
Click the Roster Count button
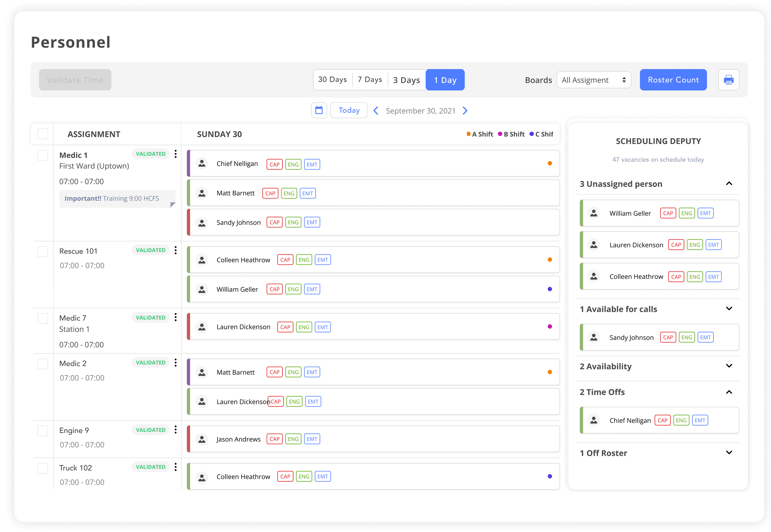pyautogui.click(x=673, y=80)
